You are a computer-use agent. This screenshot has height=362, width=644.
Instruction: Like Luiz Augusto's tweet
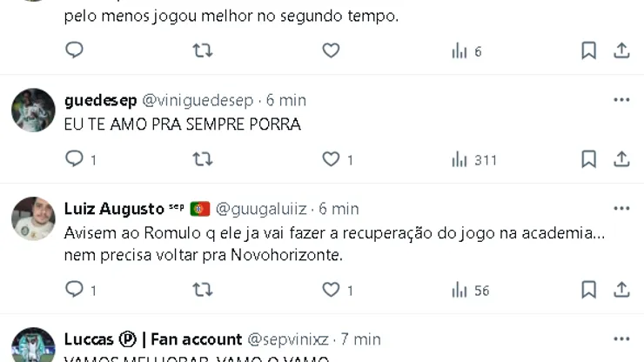(331, 290)
